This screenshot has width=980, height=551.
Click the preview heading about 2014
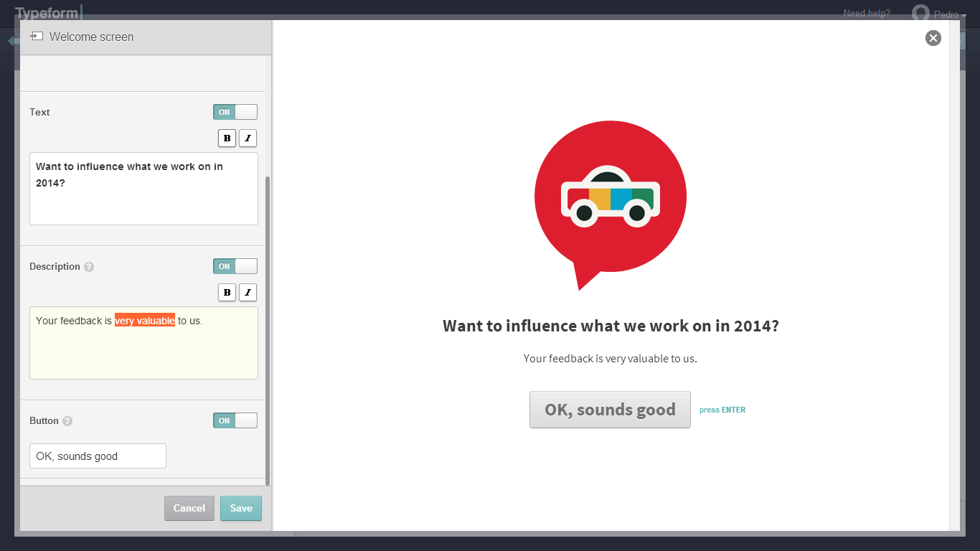(611, 326)
